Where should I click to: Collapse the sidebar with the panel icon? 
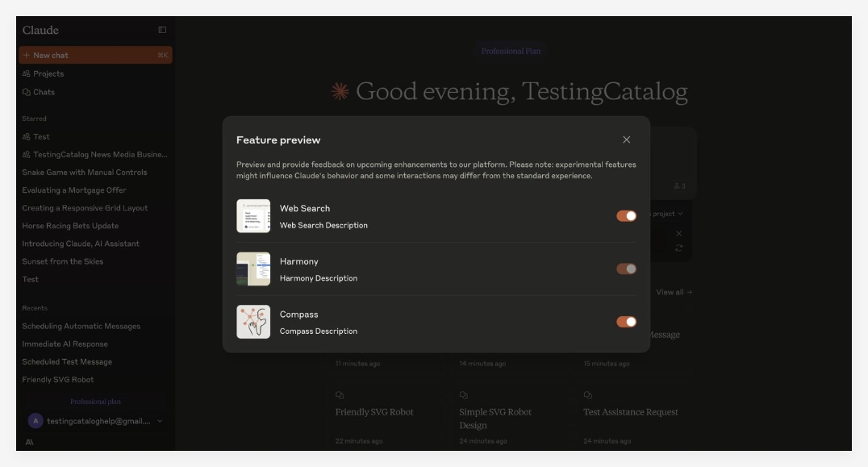tap(162, 30)
